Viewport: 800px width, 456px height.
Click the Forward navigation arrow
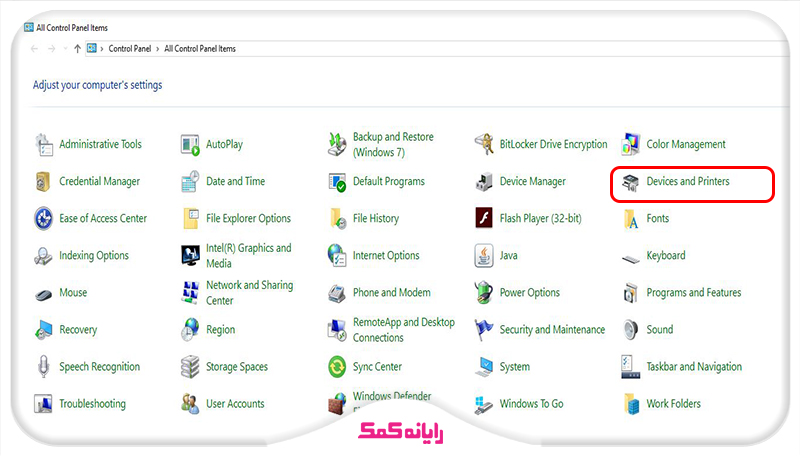52,49
